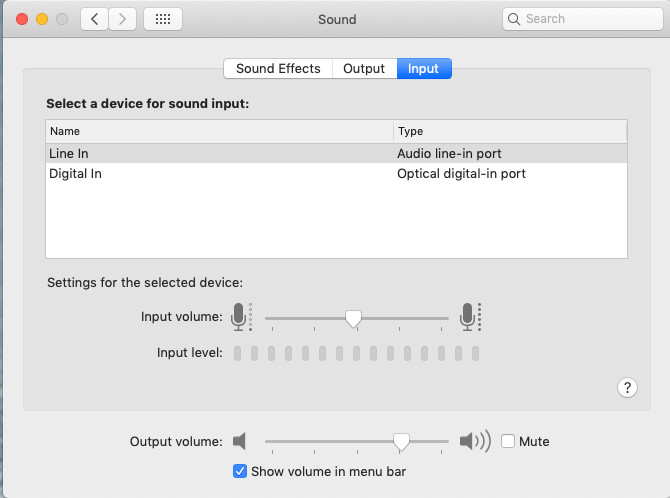Image resolution: width=670 pixels, height=498 pixels.
Task: Sort devices by Name column header
Action: pyautogui.click(x=219, y=131)
